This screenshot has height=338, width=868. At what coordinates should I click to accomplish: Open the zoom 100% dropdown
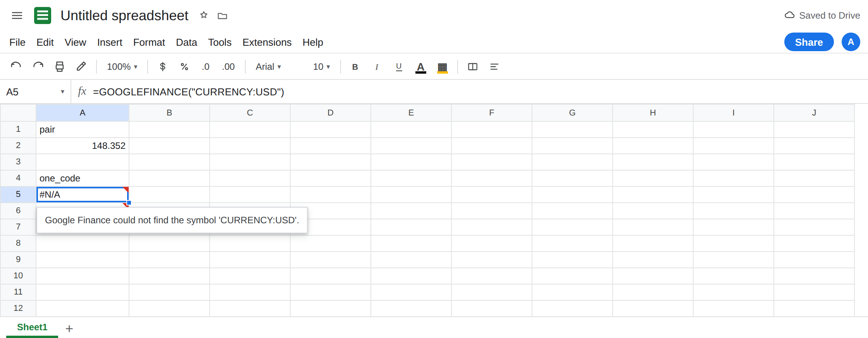122,67
